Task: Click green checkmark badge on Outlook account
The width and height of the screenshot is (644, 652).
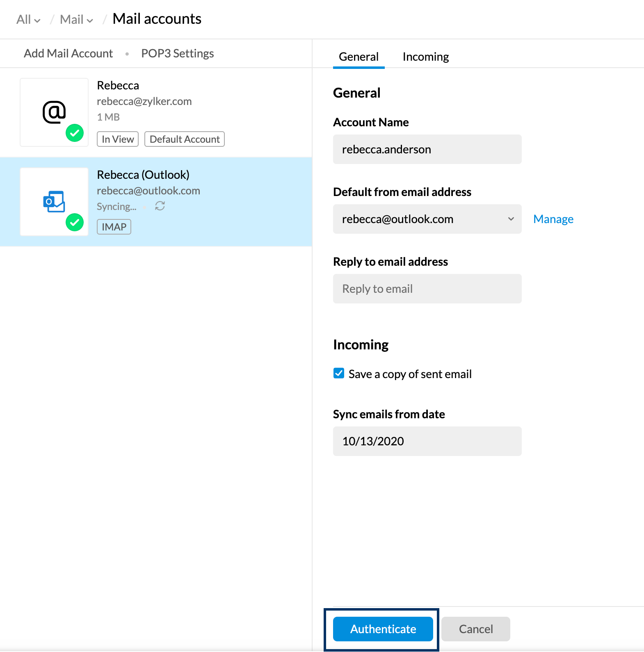Action: pyautogui.click(x=75, y=222)
